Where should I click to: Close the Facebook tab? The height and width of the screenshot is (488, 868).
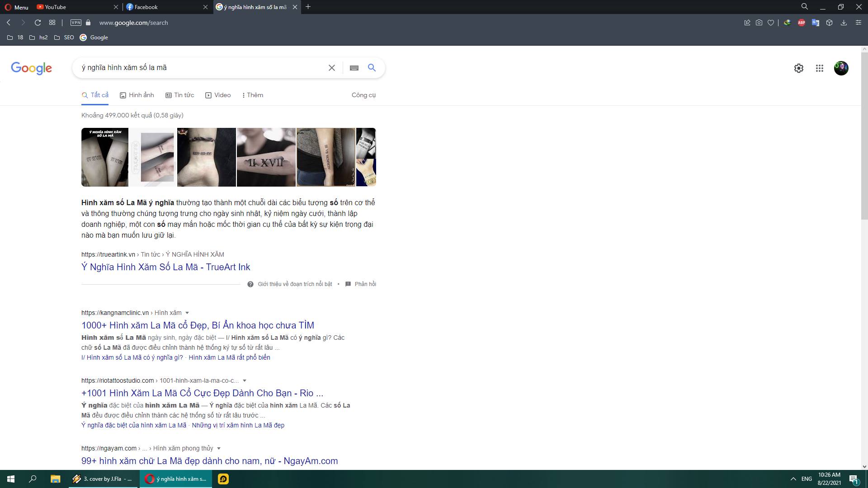pyautogui.click(x=205, y=7)
